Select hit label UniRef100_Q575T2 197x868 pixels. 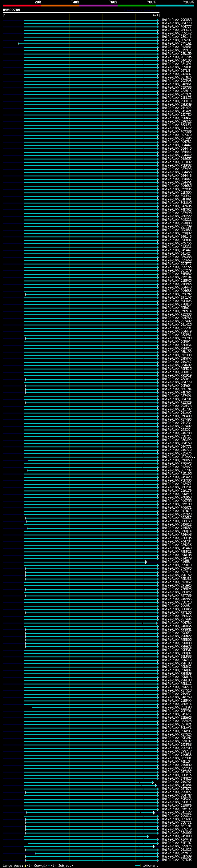point(177,853)
